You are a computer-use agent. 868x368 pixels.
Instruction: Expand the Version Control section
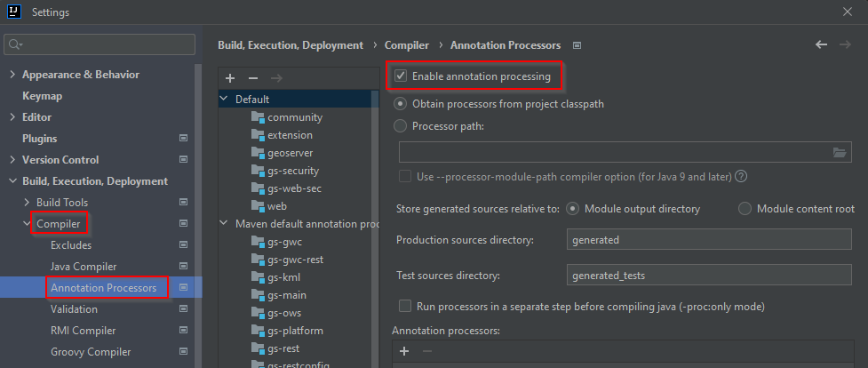12,160
